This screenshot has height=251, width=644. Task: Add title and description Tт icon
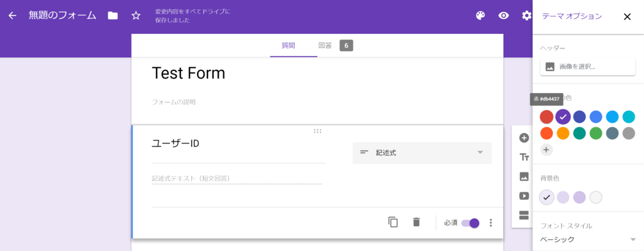tap(524, 157)
